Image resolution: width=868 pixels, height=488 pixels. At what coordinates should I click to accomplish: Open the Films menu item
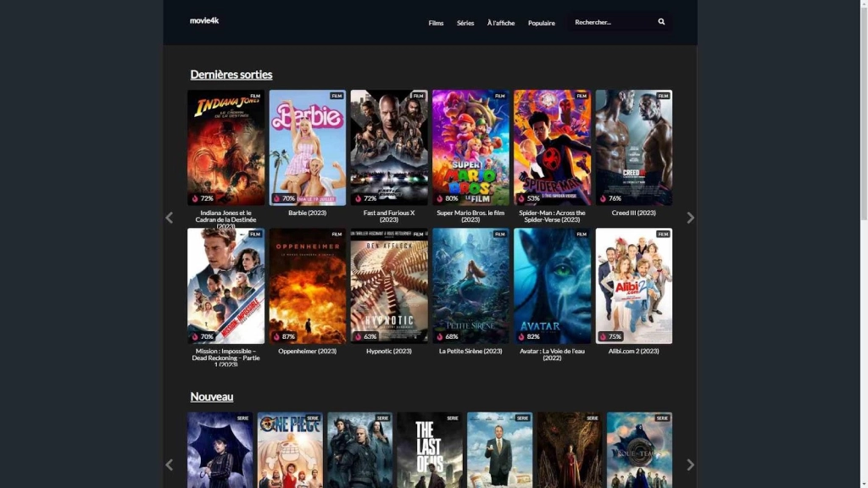coord(436,23)
